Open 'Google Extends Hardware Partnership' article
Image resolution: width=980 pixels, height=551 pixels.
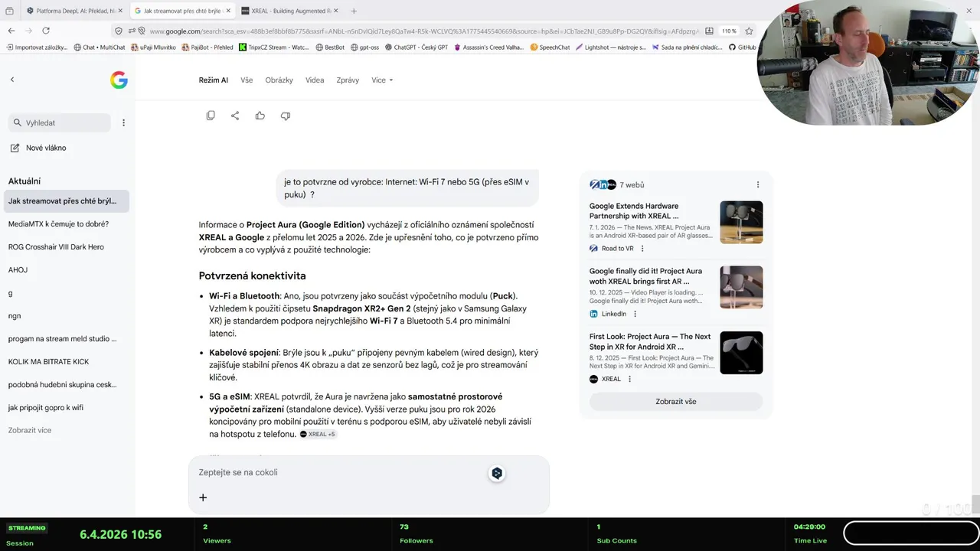point(634,211)
